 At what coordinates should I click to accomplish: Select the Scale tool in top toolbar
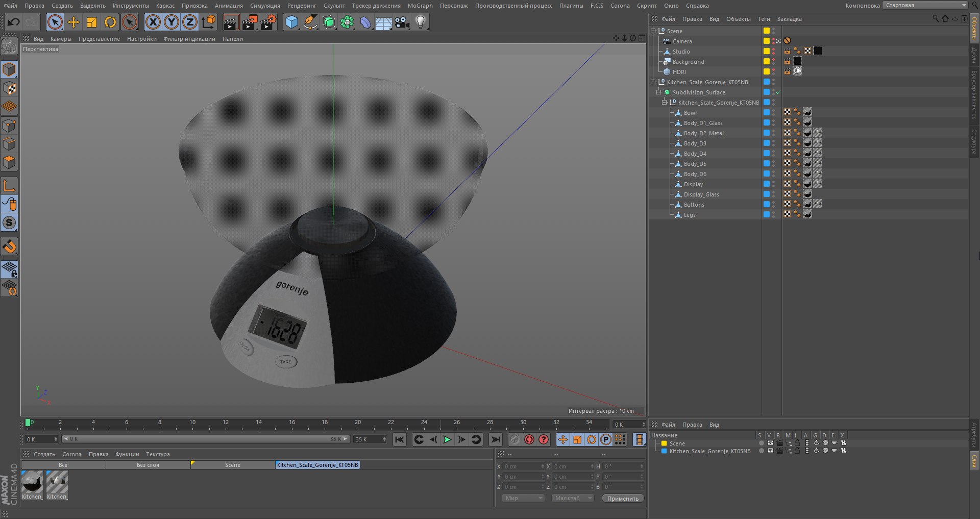coord(92,22)
